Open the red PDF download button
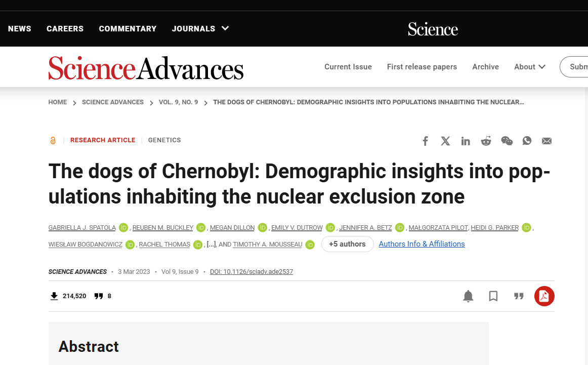Screen dimensions: 588x365 click(544, 296)
